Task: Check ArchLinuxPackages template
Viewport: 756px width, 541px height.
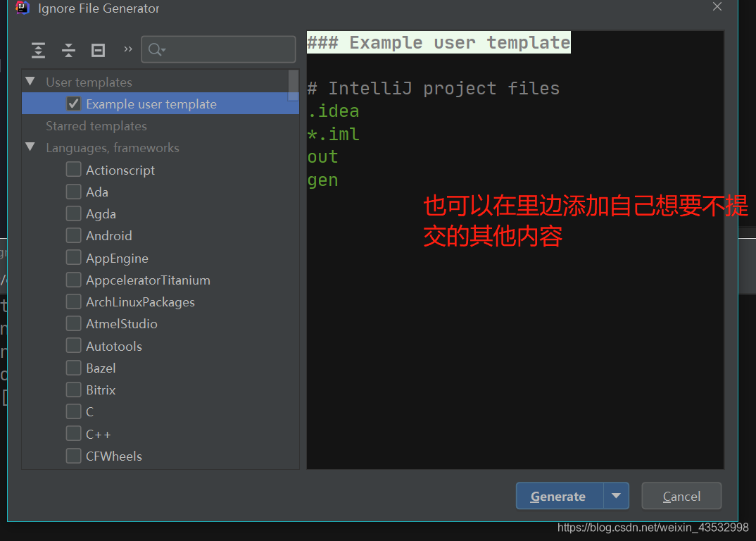Action: tap(73, 301)
